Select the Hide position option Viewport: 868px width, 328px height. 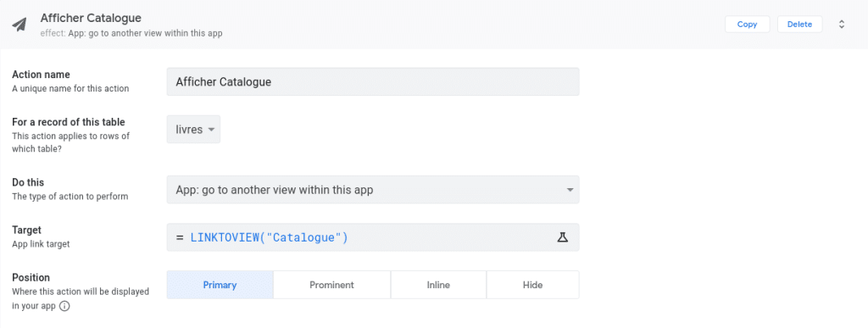(532, 285)
